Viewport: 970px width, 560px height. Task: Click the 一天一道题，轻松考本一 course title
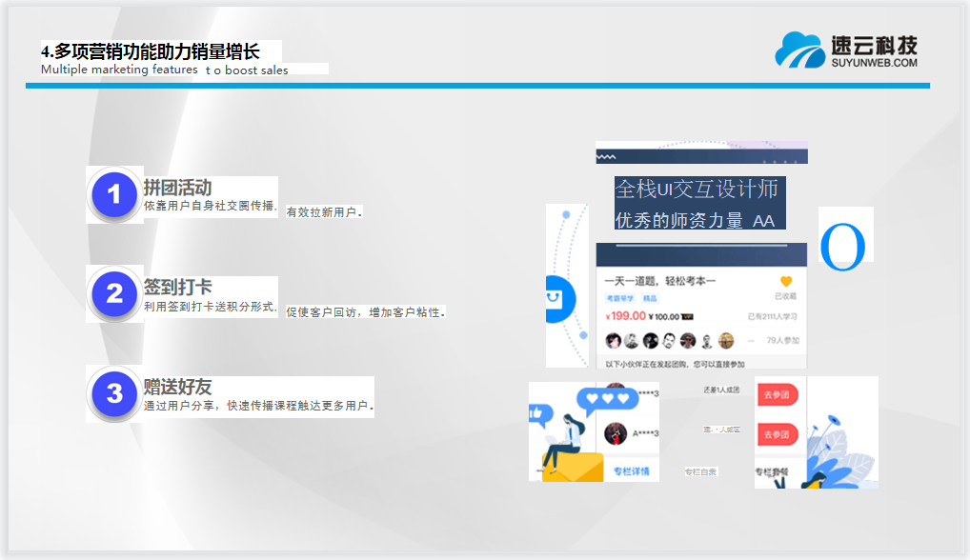659,281
